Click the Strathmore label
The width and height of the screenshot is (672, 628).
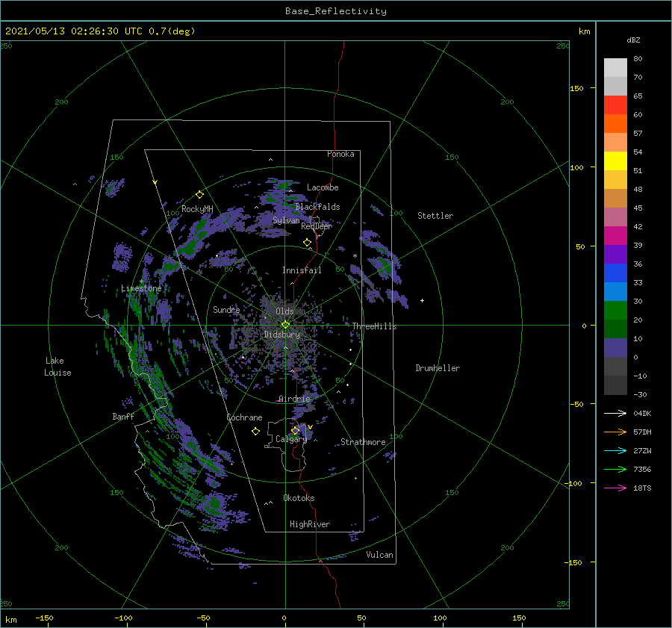click(x=363, y=442)
